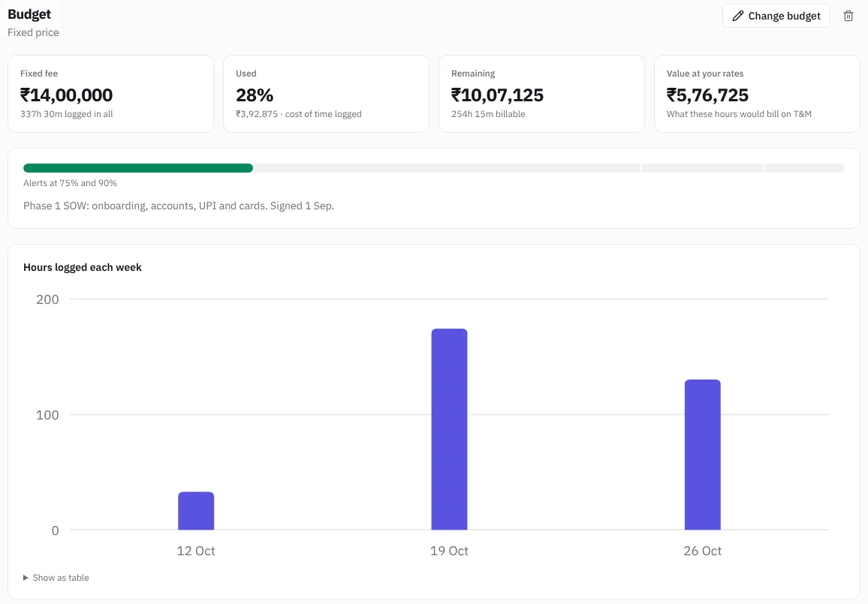Click the pencil icon in Change budget
This screenshot has width=868, height=604.
pyautogui.click(x=737, y=16)
